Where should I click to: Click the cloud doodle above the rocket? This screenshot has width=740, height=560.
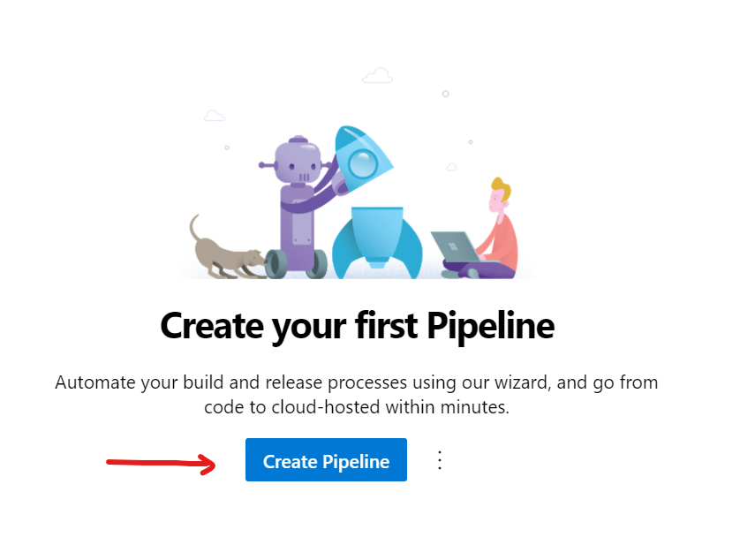tap(377, 75)
